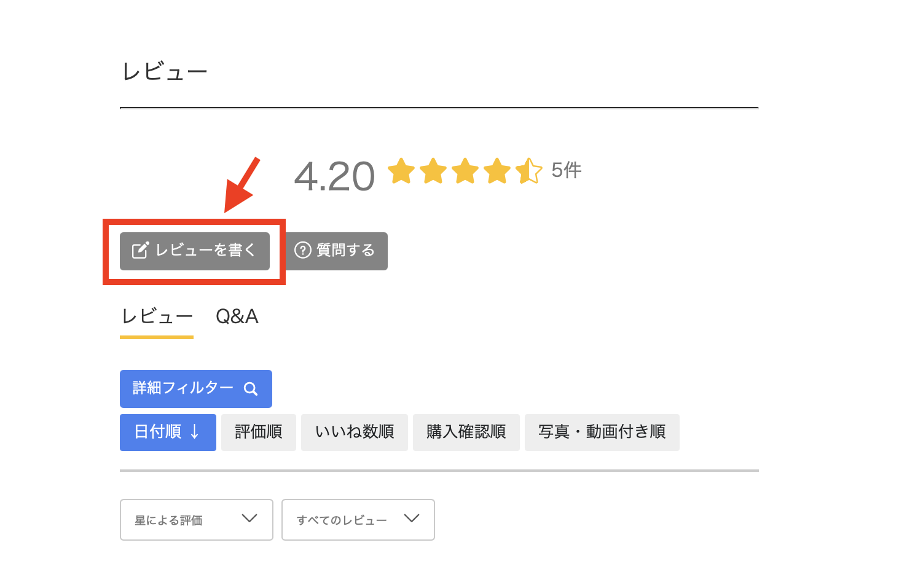The image size is (899, 588).
Task: Click the first yellow rating star
Action: [x=401, y=171]
